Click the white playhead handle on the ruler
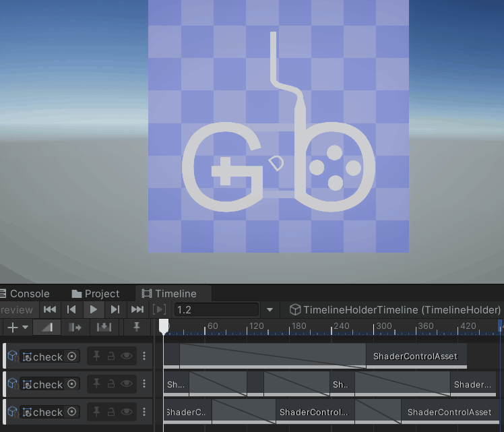Screen dimensions: 504x432 click(x=164, y=326)
